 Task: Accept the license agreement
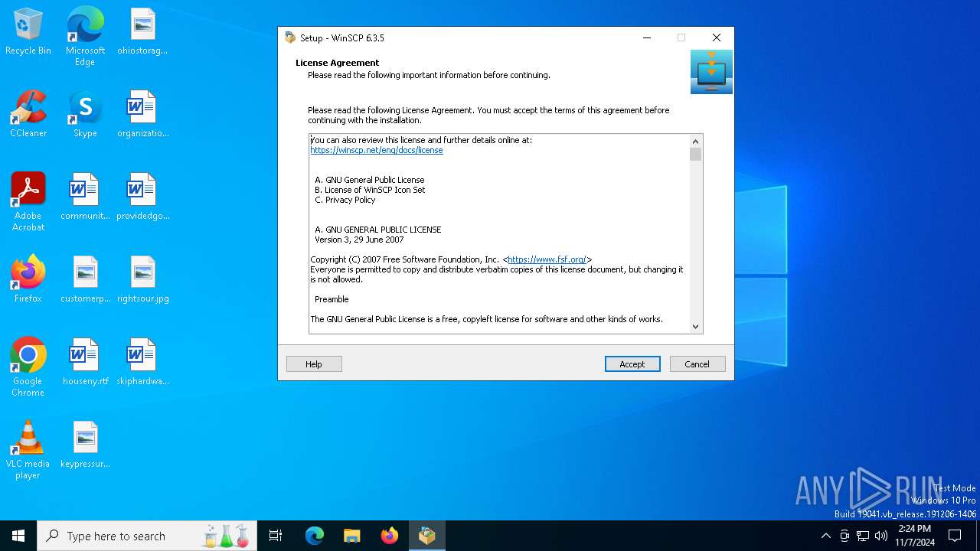pyautogui.click(x=632, y=364)
